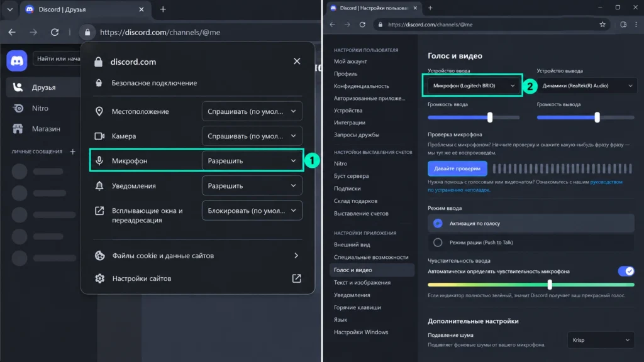644x362 pixels.
Task: Click right browser address bar URL
Action: tap(430, 25)
